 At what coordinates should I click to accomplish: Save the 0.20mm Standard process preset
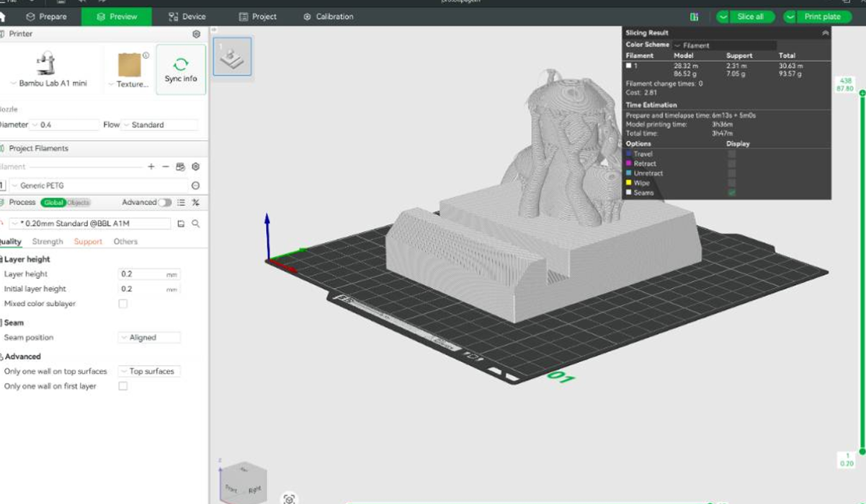pyautogui.click(x=181, y=223)
